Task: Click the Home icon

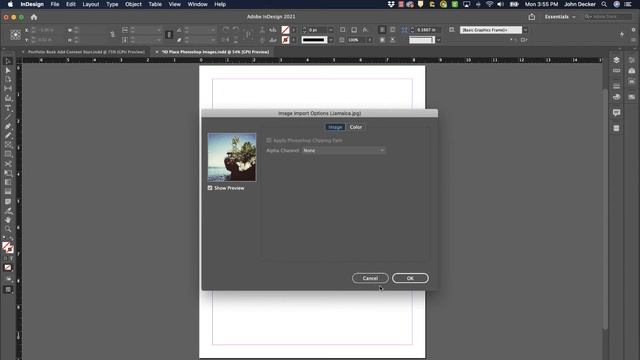Action: (34, 17)
